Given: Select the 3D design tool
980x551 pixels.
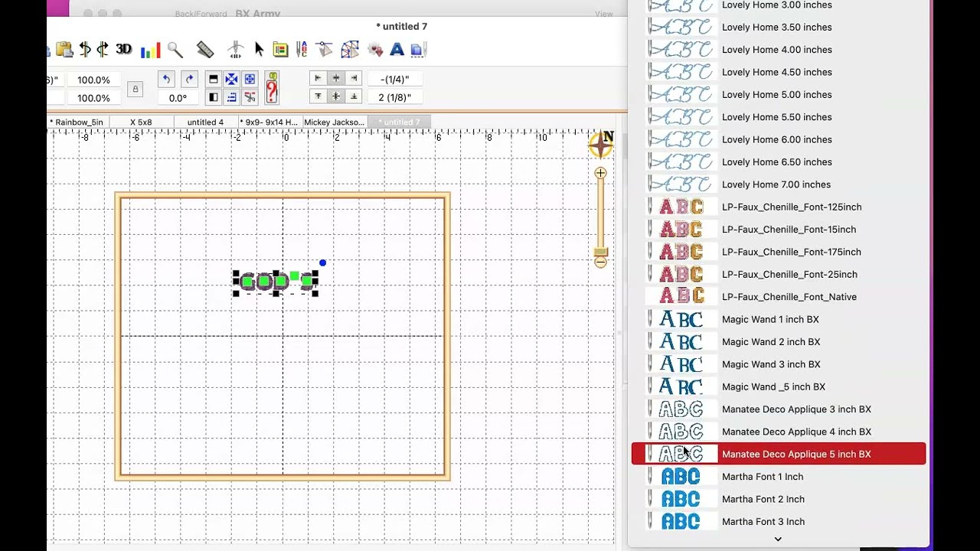Looking at the screenshot, I should (123, 49).
